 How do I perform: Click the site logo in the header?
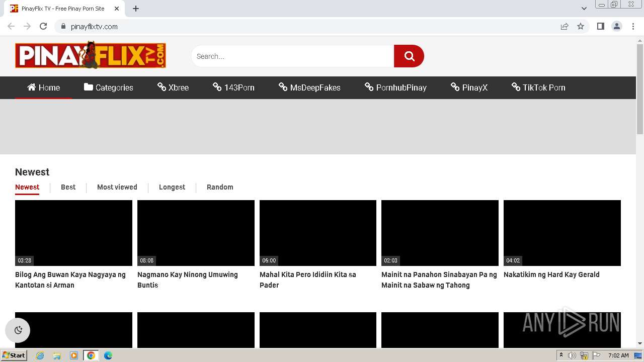coord(91,55)
